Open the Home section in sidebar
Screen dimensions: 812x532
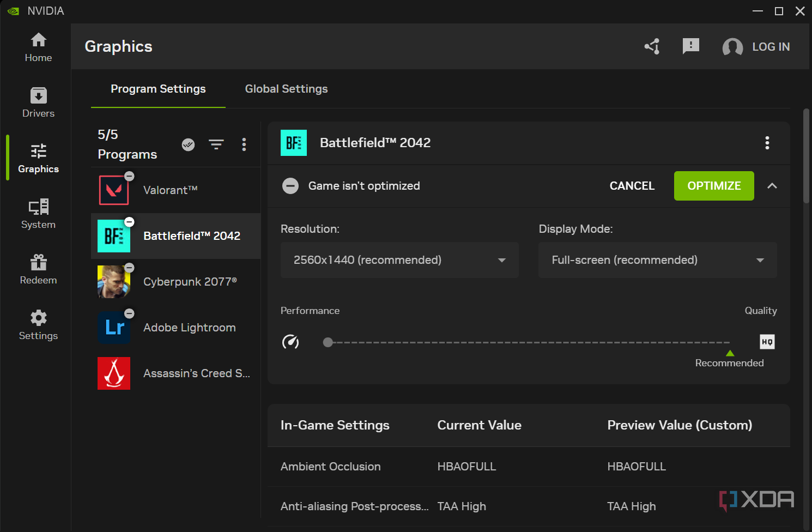pyautogui.click(x=38, y=47)
